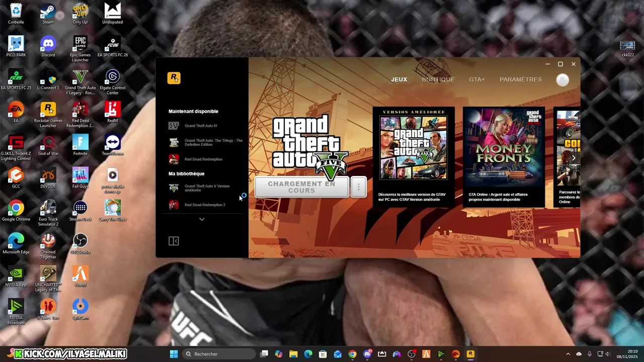Open the Money Fronts news card
The image size is (644, 362).
[504, 157]
